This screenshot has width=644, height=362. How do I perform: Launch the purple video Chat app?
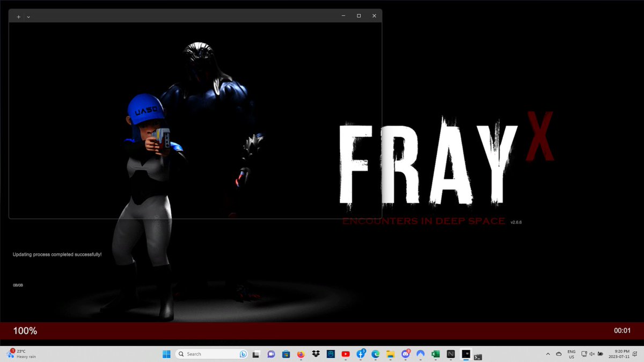pos(271,354)
